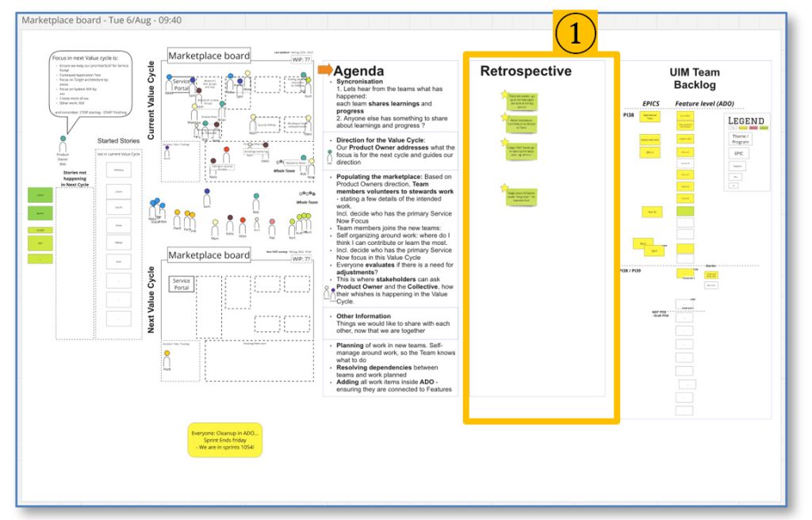Click the board title Marketplace board - Tue 6/Aug
Image resolution: width=812 pixels, height=520 pixels.
coord(101,20)
